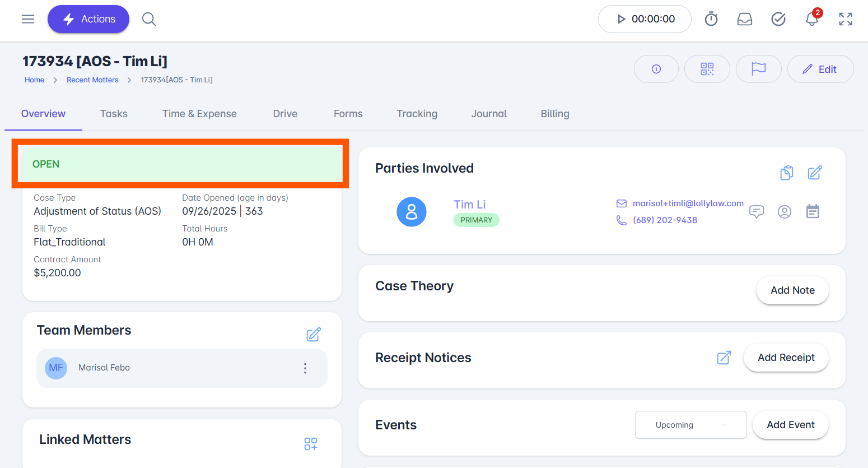Click the Edit matter button
Viewport: 868px width, 468px height.
(820, 69)
